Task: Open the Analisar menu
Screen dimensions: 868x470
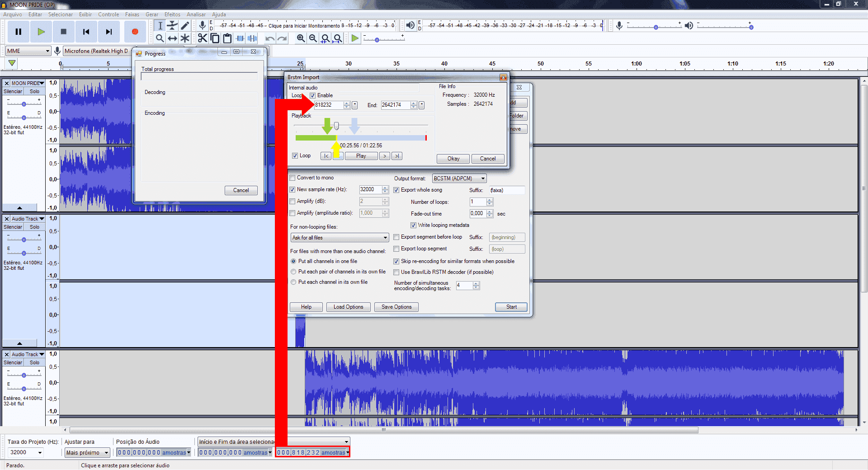Action: (196, 14)
